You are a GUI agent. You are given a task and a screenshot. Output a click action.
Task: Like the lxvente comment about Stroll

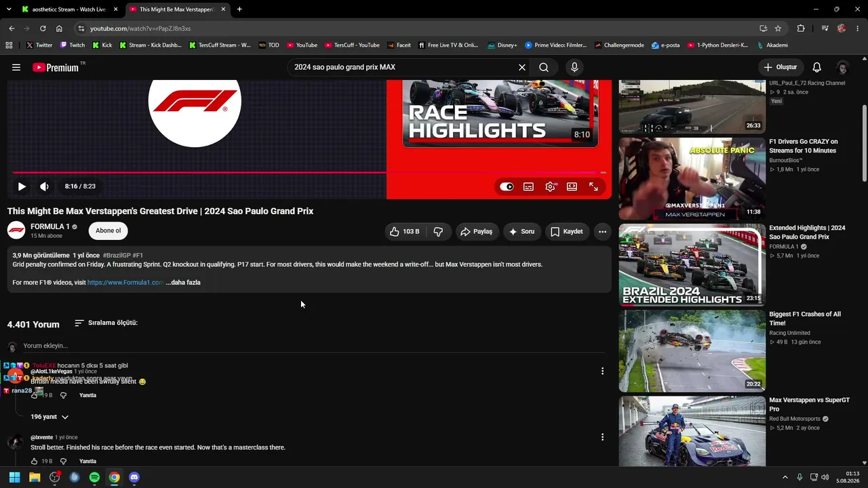[35, 462]
